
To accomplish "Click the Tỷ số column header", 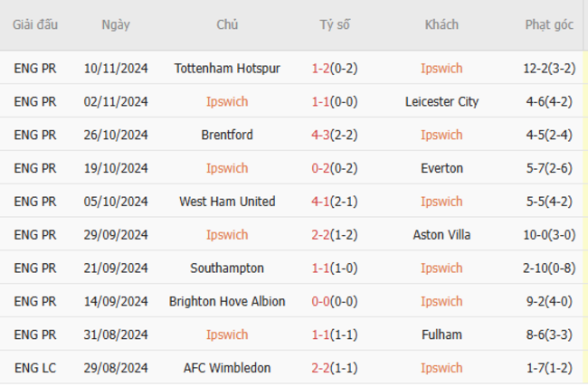I will pos(335,24).
